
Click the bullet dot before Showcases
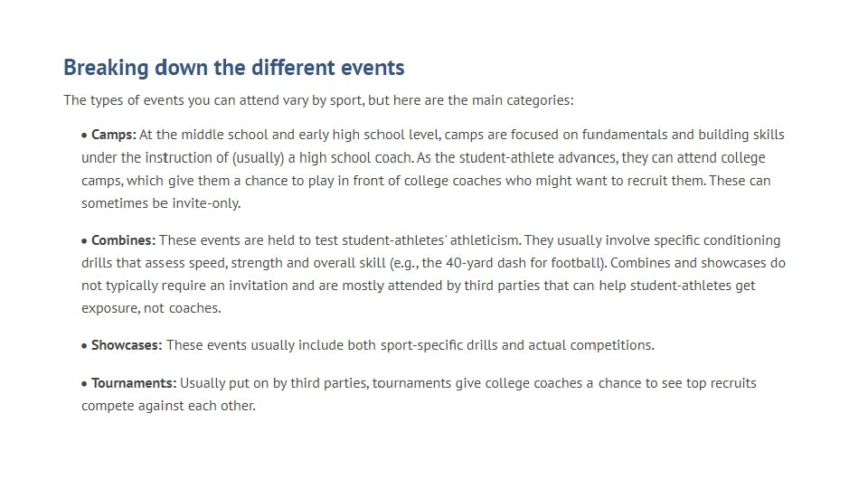point(85,346)
